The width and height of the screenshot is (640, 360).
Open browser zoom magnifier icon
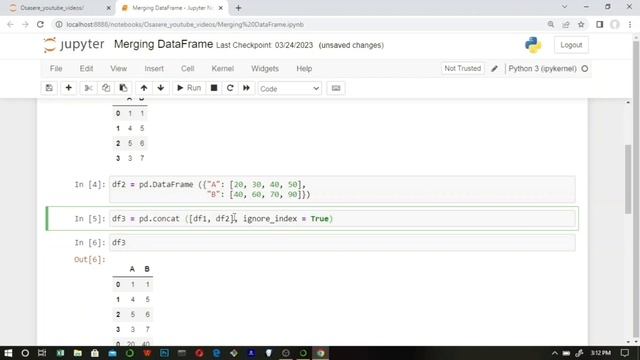(551, 24)
